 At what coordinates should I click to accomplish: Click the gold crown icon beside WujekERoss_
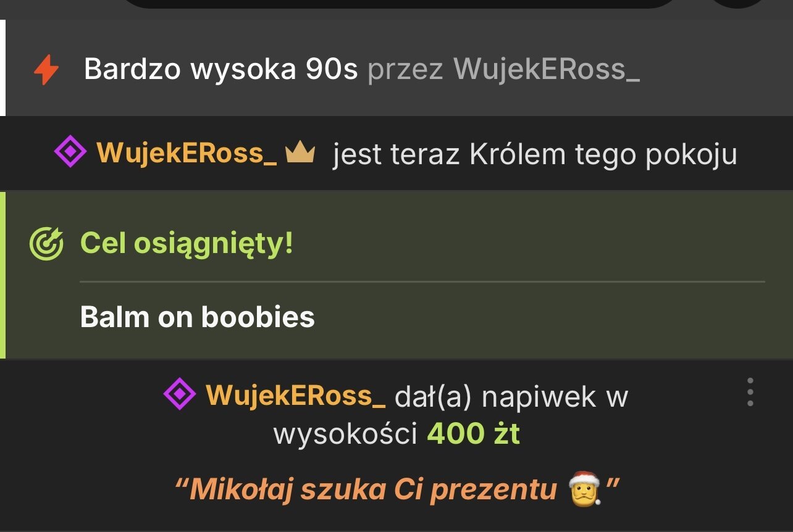click(x=300, y=153)
